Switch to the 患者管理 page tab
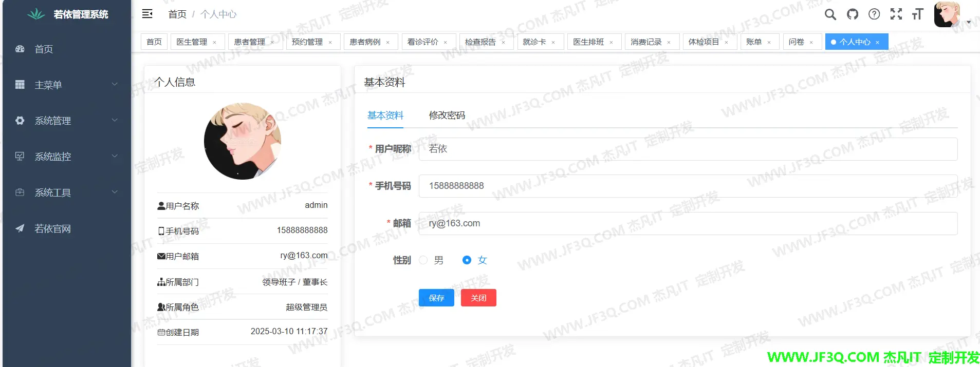Viewport: 980px width, 367px height. [x=250, y=42]
